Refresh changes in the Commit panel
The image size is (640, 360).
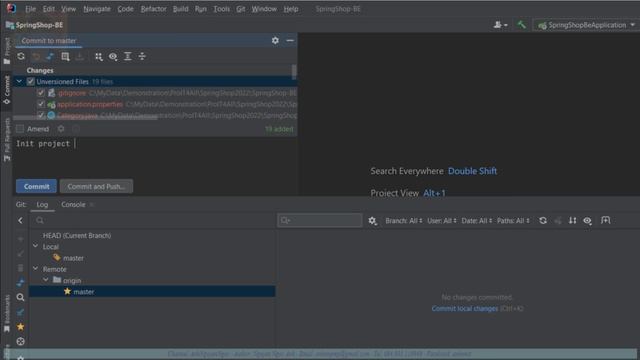tap(21, 56)
